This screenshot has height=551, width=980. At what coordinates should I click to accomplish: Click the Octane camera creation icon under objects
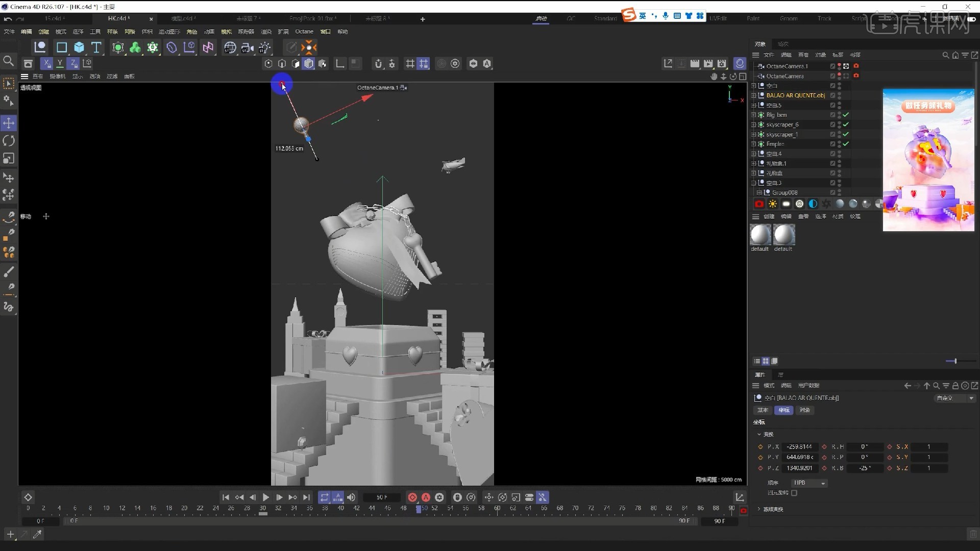(x=759, y=204)
